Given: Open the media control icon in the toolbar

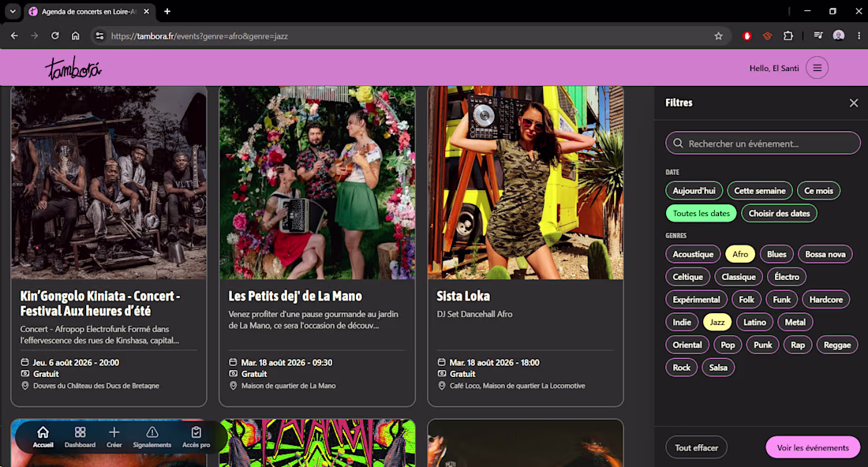Looking at the screenshot, I should click(x=818, y=36).
